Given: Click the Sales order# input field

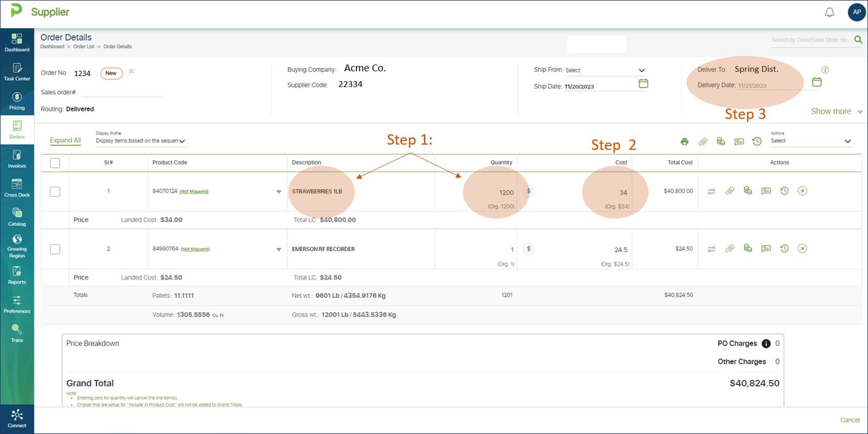Looking at the screenshot, I should point(122,92).
